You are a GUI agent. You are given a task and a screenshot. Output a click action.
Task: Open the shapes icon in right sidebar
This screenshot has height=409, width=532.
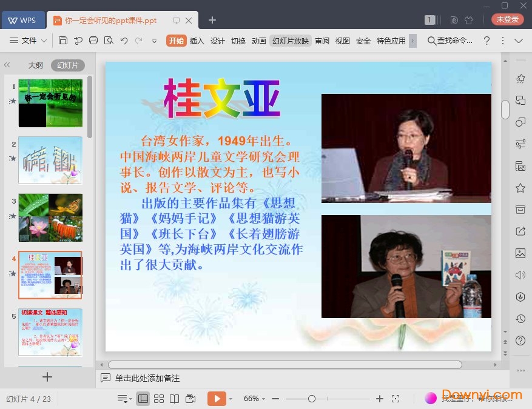[x=520, y=122]
